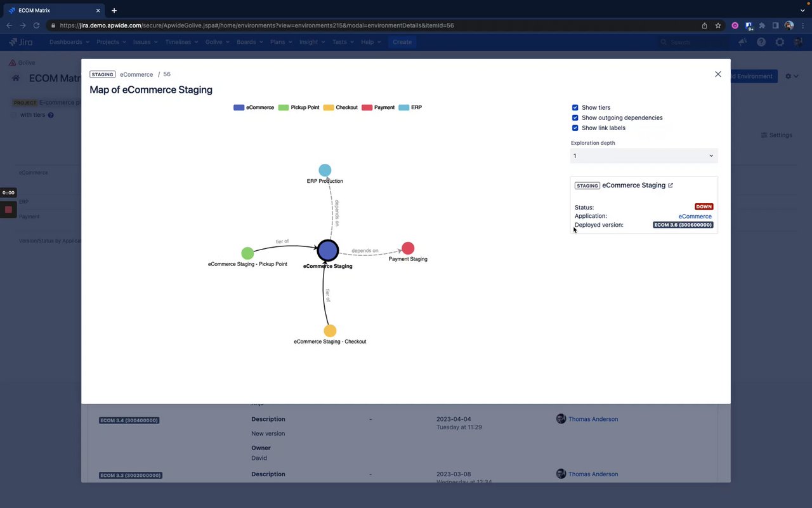Click eCommerce breadcrumb in dialog header

(x=136, y=74)
